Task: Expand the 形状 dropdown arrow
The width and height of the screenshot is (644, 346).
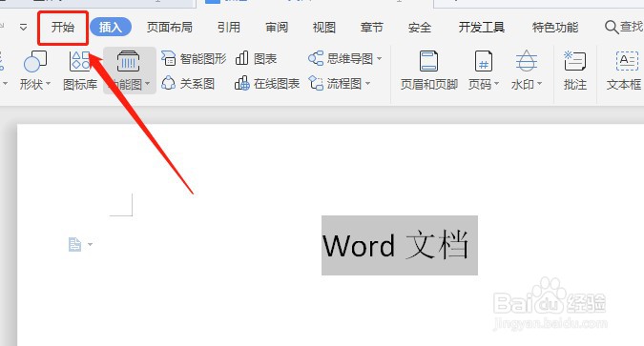Action: pos(48,84)
